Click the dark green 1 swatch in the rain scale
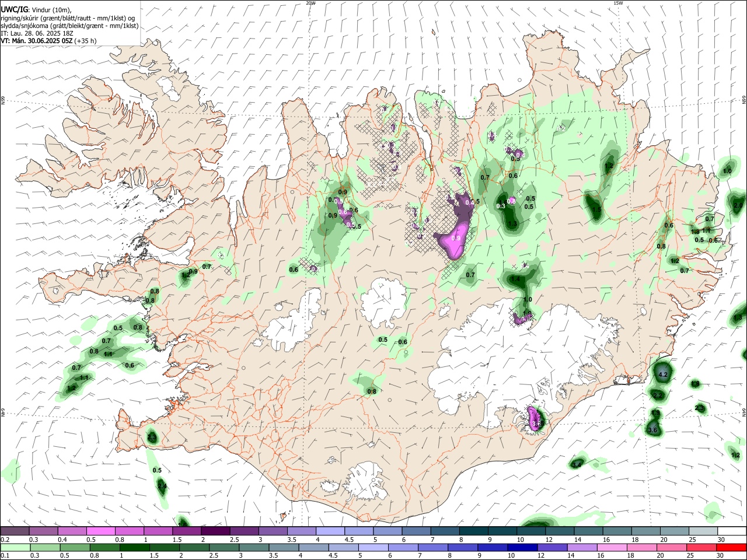The image size is (747, 560). pos(135,547)
